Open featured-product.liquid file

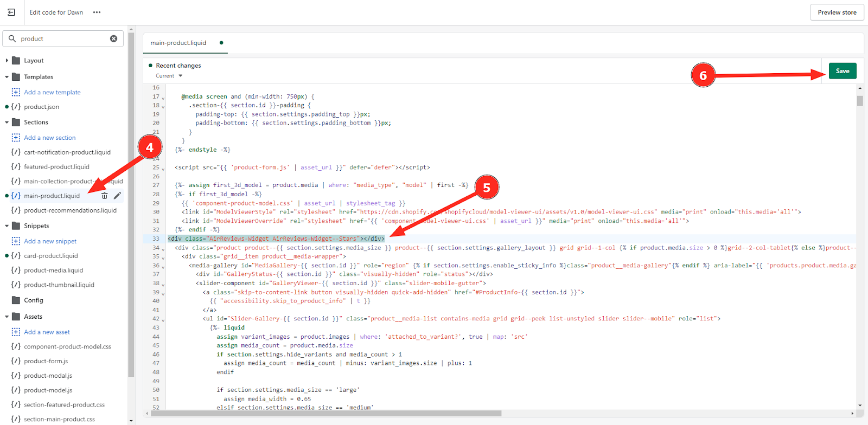[56, 167]
